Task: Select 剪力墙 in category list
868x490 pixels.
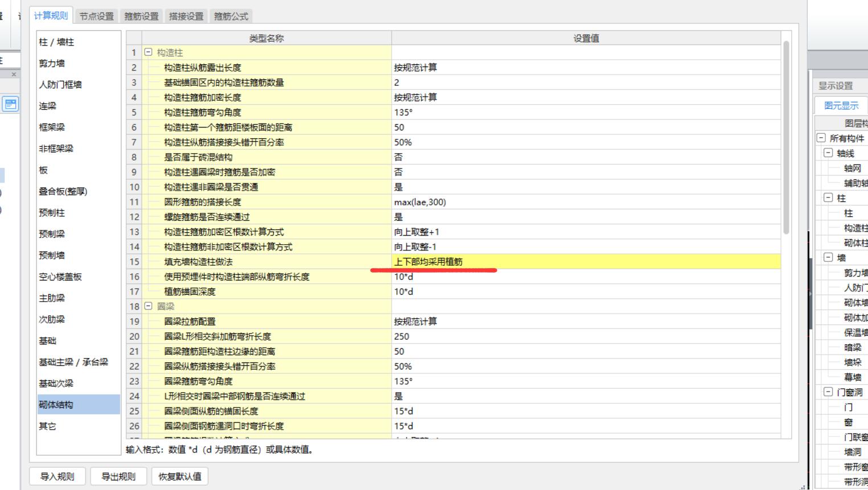Action: coord(79,63)
